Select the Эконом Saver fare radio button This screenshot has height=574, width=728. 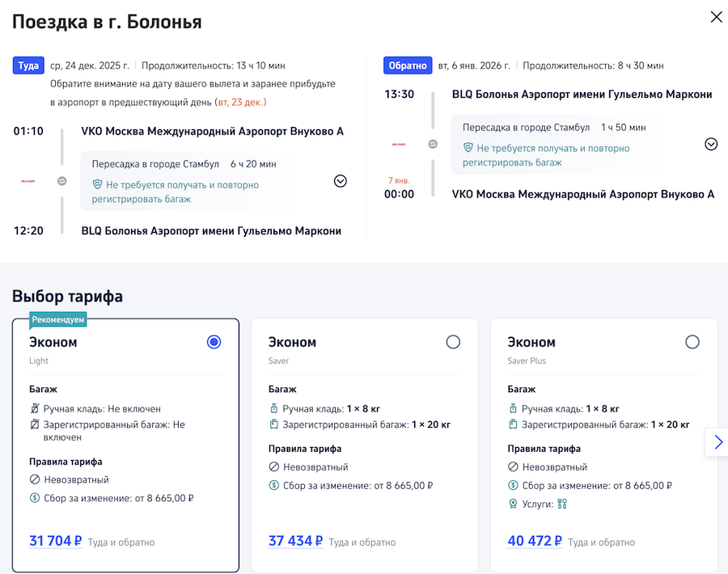click(453, 342)
